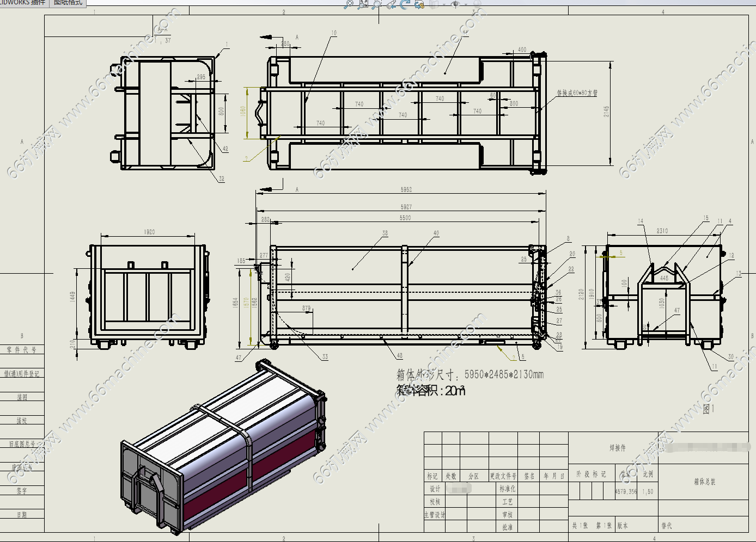Image resolution: width=756 pixels, height=542 pixels.
Task: Click the Zoom to Fit icon
Action: pos(349,4)
